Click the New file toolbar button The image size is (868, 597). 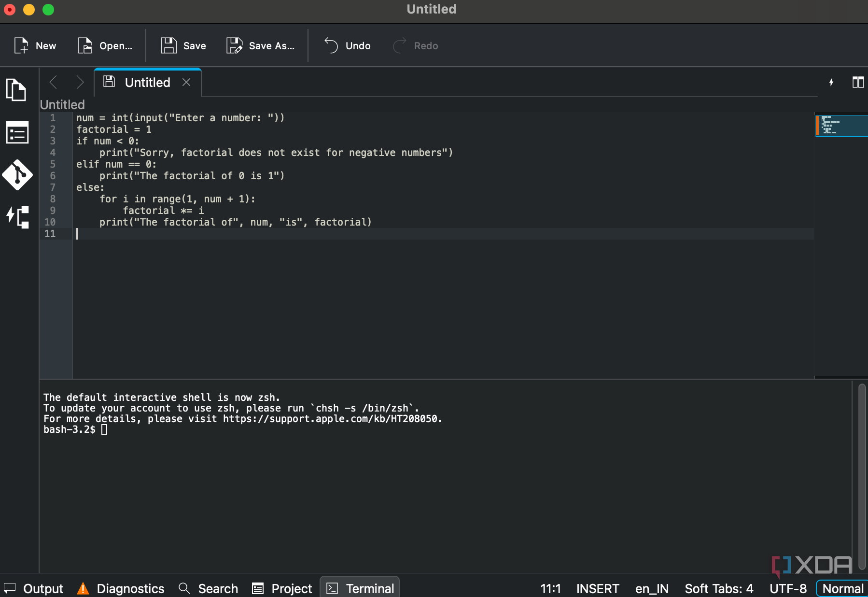pos(35,46)
